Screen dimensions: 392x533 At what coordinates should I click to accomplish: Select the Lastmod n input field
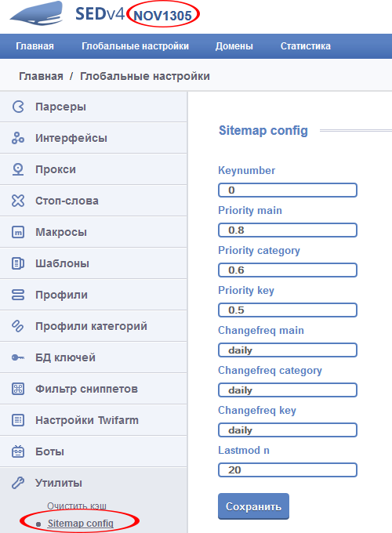tap(288, 470)
